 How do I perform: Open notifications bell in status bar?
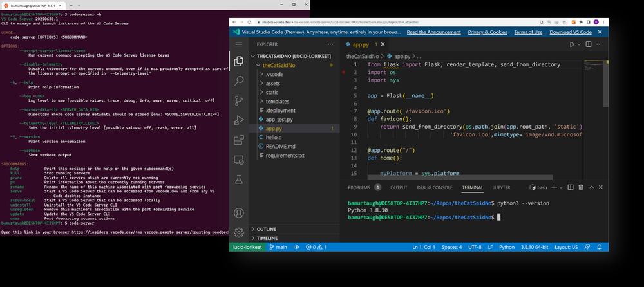(x=600, y=247)
